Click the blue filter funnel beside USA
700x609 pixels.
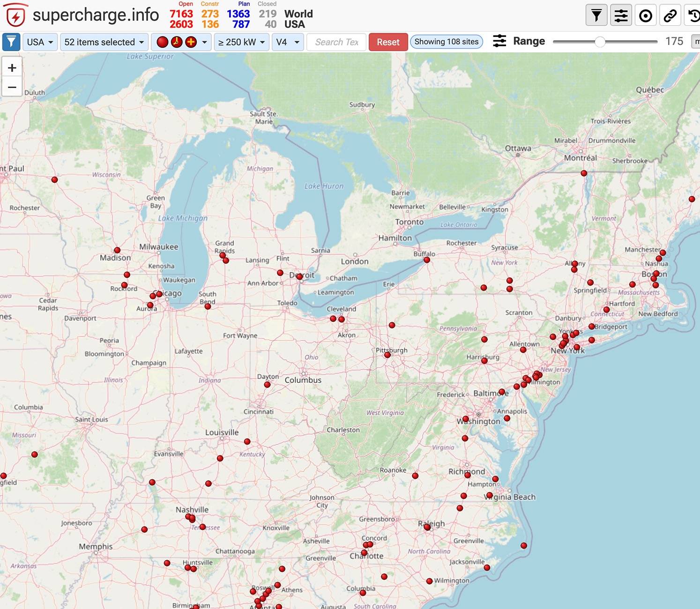coord(11,42)
